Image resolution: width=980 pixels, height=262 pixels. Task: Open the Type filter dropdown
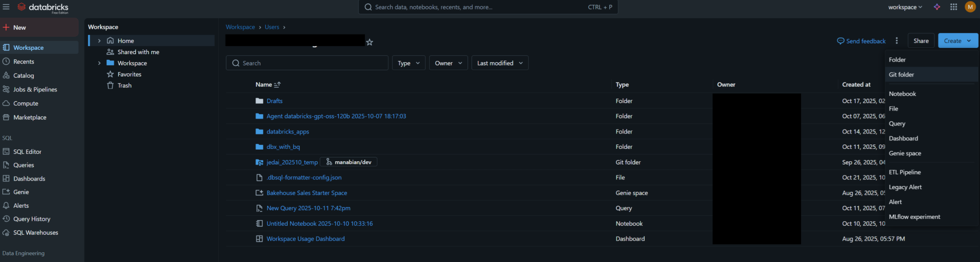click(409, 63)
